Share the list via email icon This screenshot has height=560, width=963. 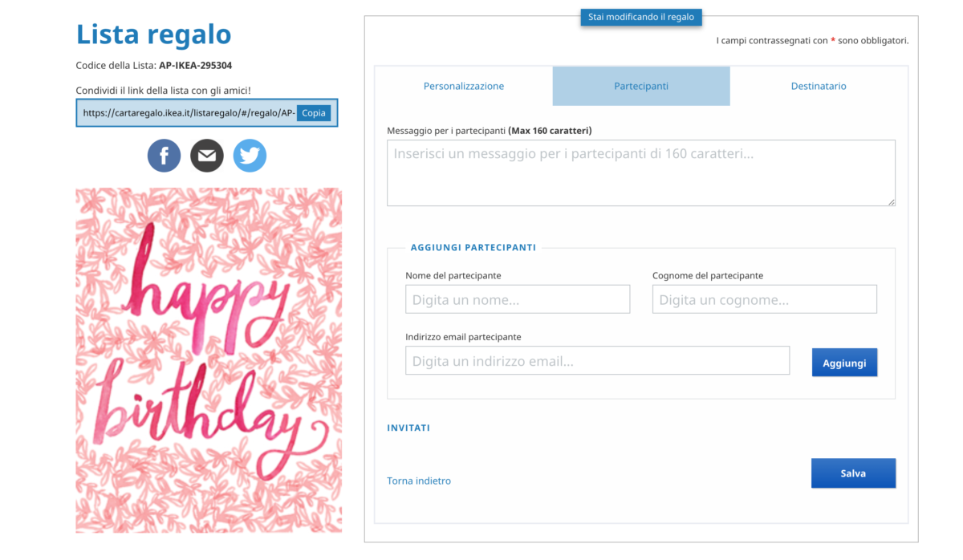pyautogui.click(x=207, y=156)
